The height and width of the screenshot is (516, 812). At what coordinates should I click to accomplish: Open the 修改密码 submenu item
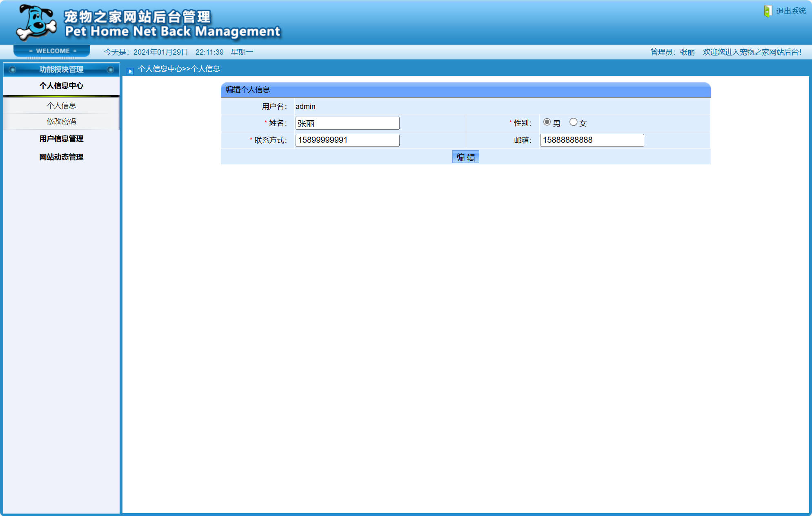61,122
